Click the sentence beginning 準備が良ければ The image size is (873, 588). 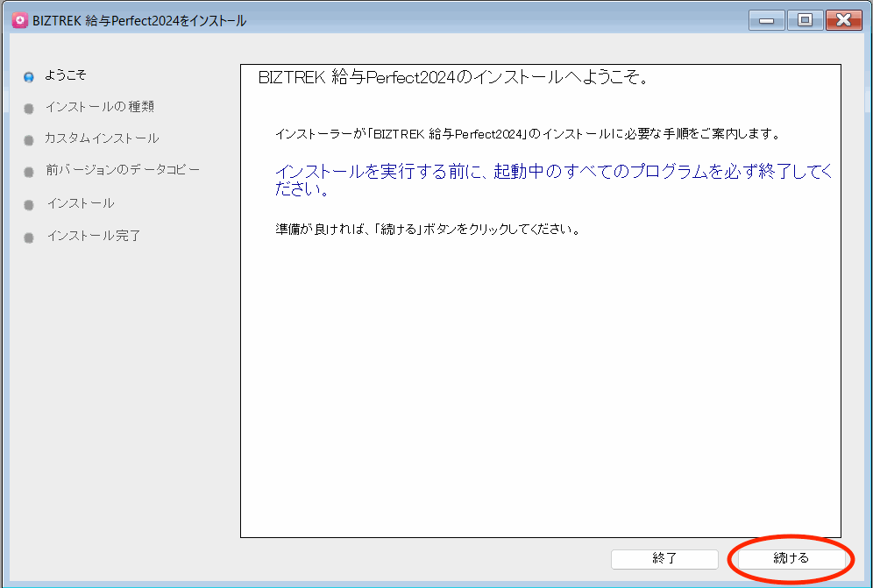point(428,229)
